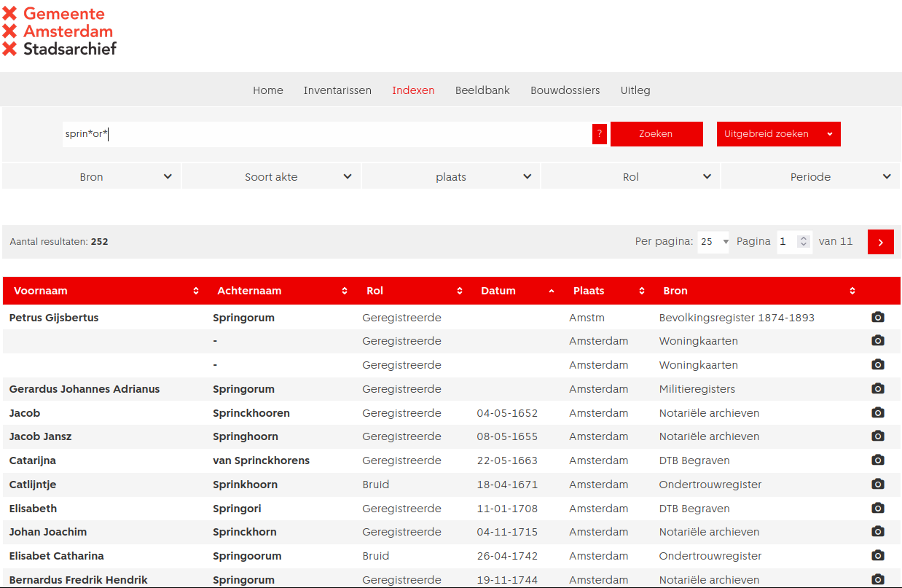Viewport: 902px width, 588px height.
Task: Open camera icon for Elisabeth Springori
Action: [878, 508]
